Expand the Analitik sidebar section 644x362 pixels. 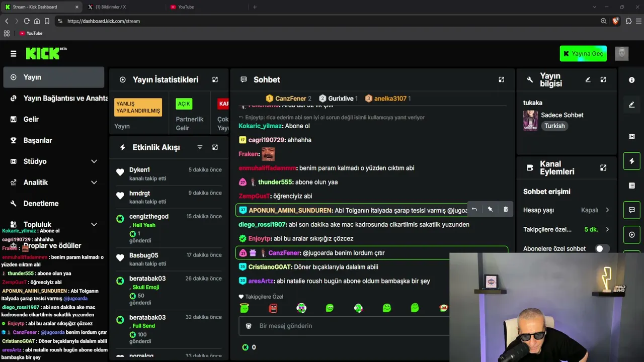pos(94,183)
